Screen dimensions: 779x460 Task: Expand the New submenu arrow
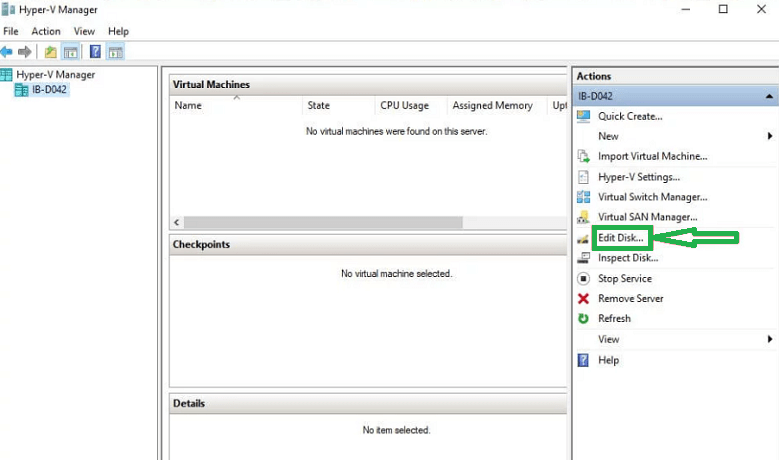(770, 136)
